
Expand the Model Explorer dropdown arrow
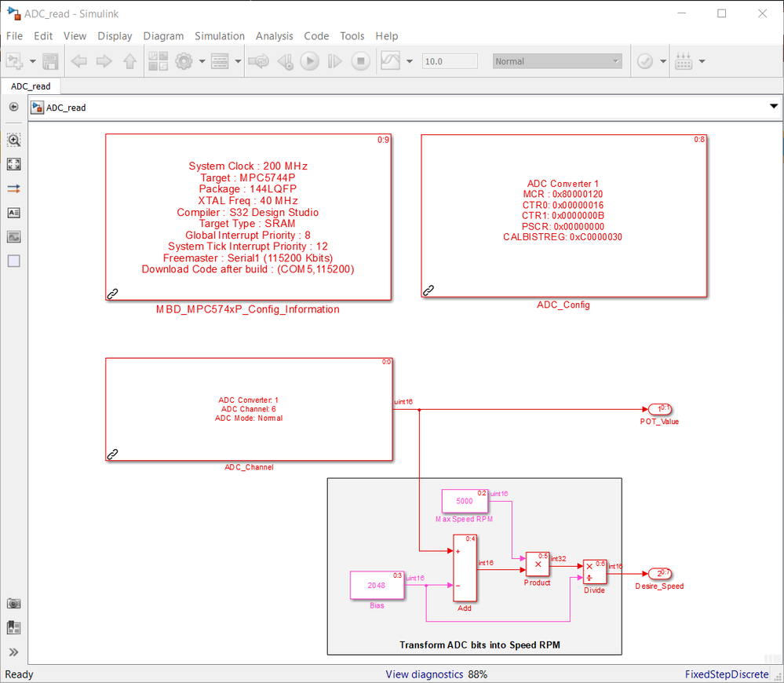click(x=238, y=61)
